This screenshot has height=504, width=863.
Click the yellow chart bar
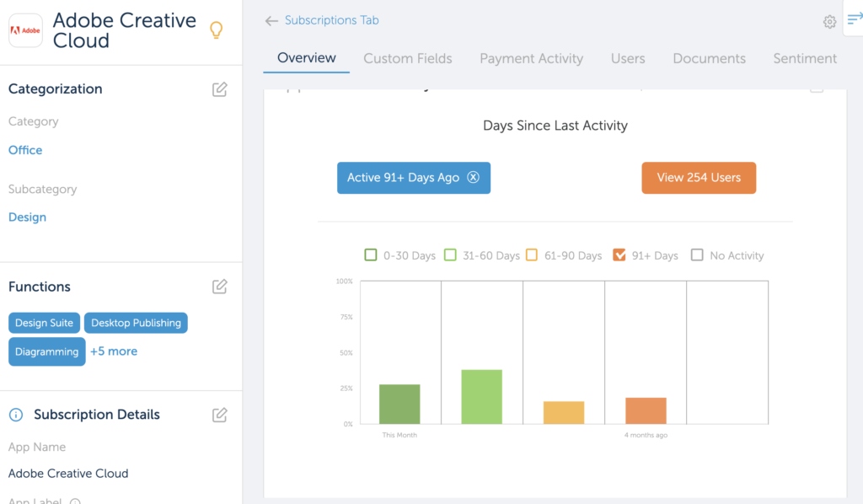pos(564,413)
